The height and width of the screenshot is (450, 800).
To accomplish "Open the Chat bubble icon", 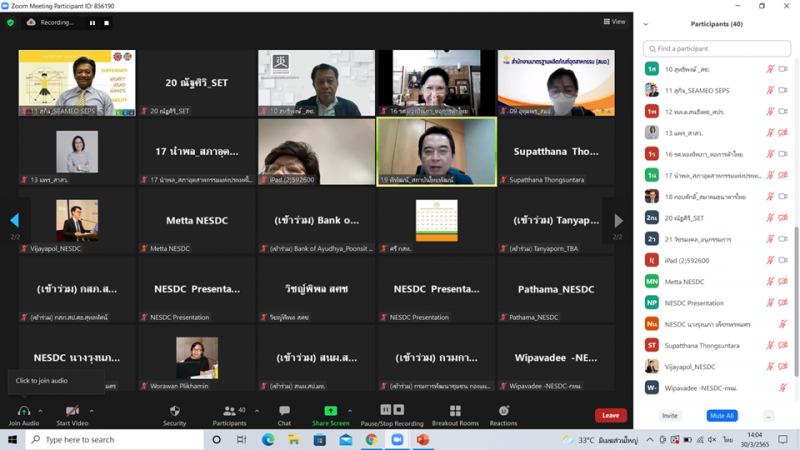I will [284, 411].
